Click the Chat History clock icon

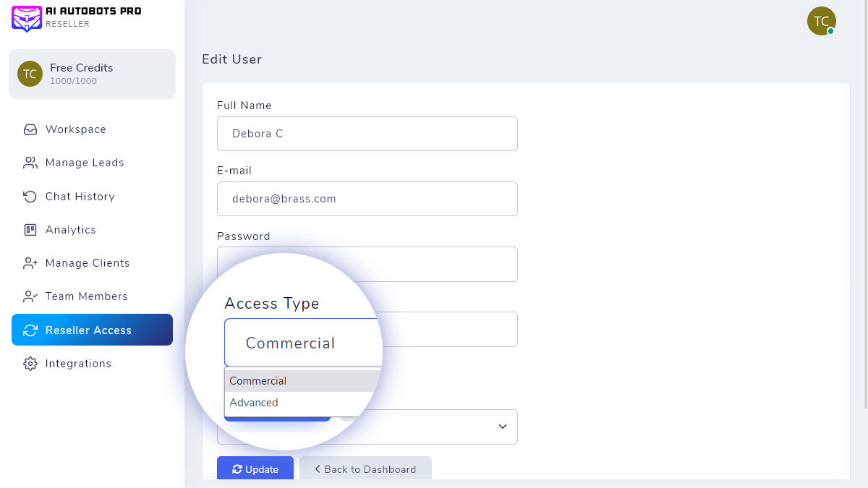pos(30,197)
